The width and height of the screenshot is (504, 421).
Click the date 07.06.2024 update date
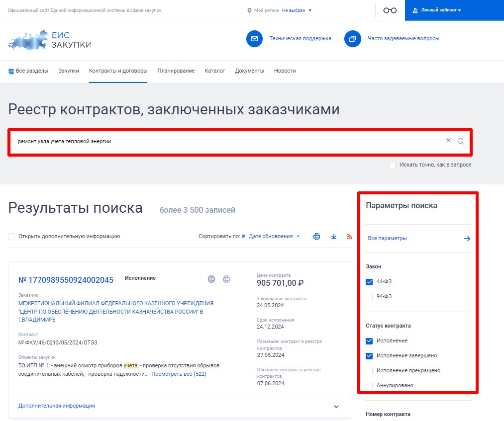point(271,383)
